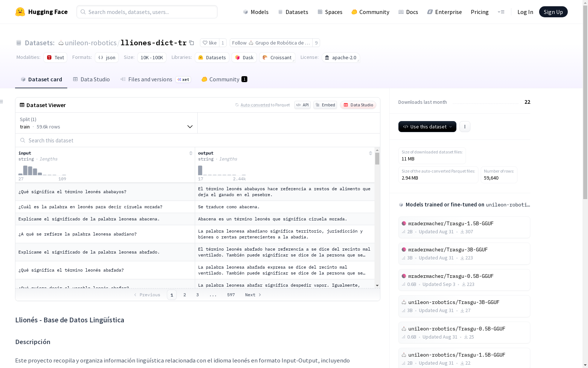Switch to the Community tab with 1 badge
588x368 pixels.
point(224,79)
